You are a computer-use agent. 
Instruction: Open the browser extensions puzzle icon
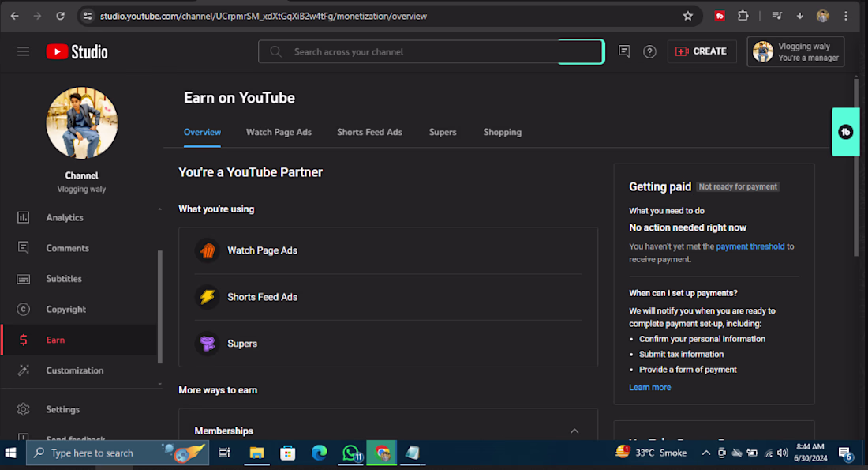743,16
